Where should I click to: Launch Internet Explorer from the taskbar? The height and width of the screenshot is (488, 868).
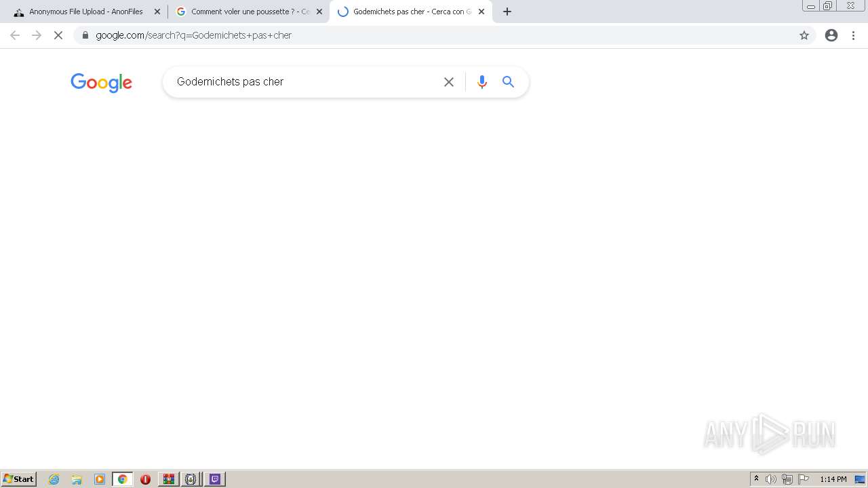[54, 479]
